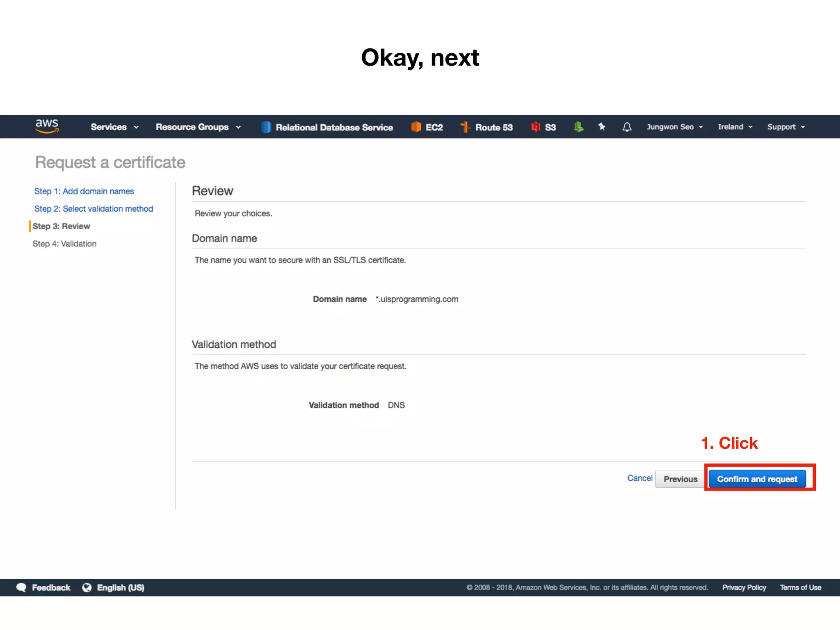Screen dimensions: 840x630
Task: Open the Jungwon Seo account dropdown
Action: click(x=675, y=127)
